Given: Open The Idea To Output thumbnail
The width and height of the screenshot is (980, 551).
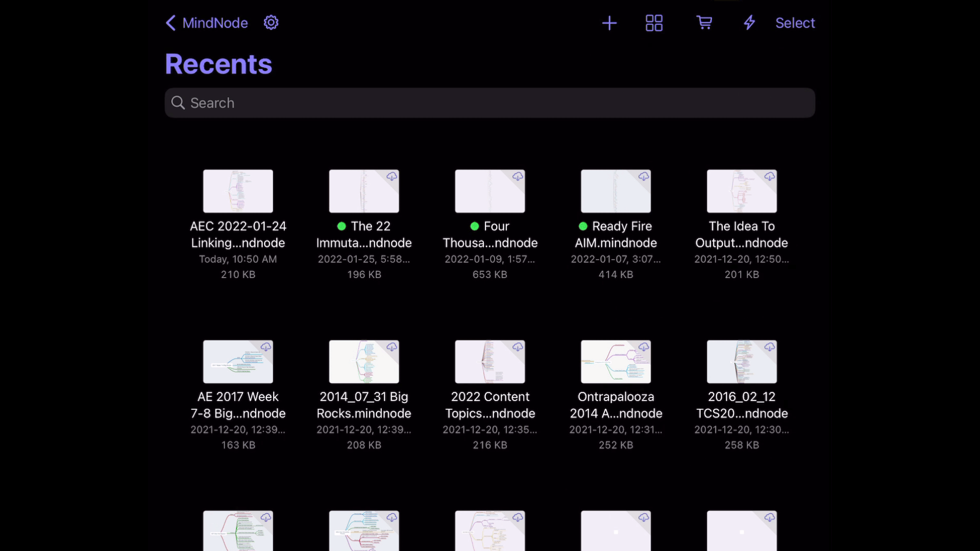Looking at the screenshot, I should point(742,191).
